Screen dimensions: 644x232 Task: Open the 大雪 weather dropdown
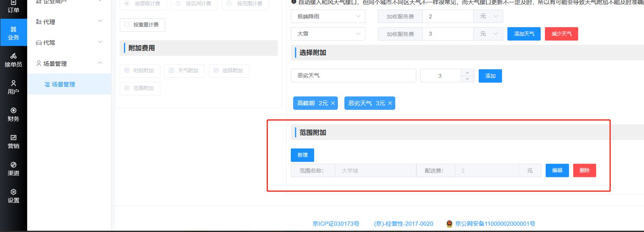[x=328, y=34]
